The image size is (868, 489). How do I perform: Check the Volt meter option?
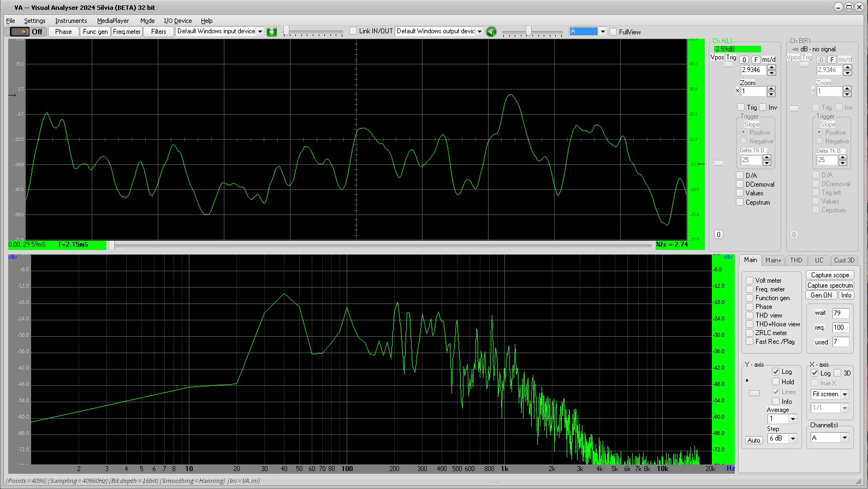click(750, 281)
